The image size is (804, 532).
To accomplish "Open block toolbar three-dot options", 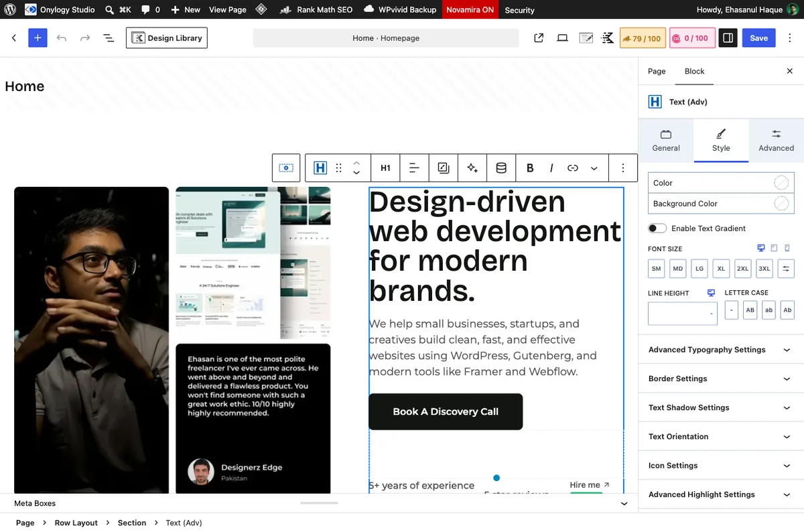I will tap(623, 168).
